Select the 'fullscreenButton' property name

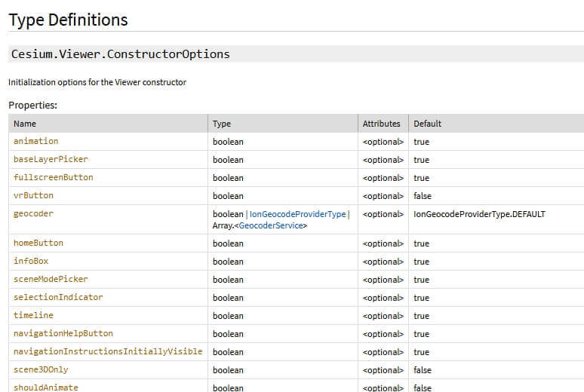click(54, 177)
